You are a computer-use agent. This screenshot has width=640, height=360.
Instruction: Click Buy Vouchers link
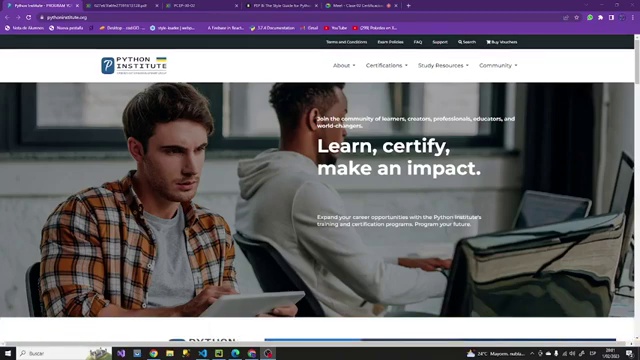click(502, 42)
